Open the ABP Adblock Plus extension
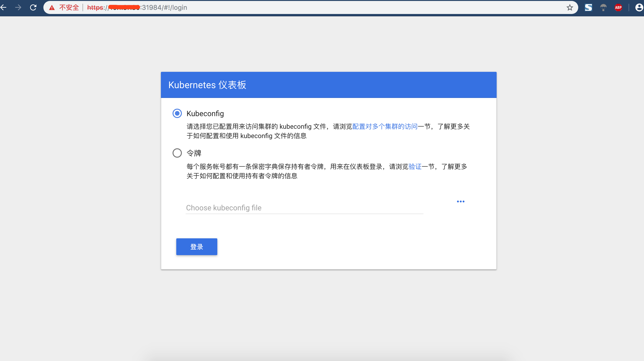Screen dimensions: 644x361 pos(618,7)
